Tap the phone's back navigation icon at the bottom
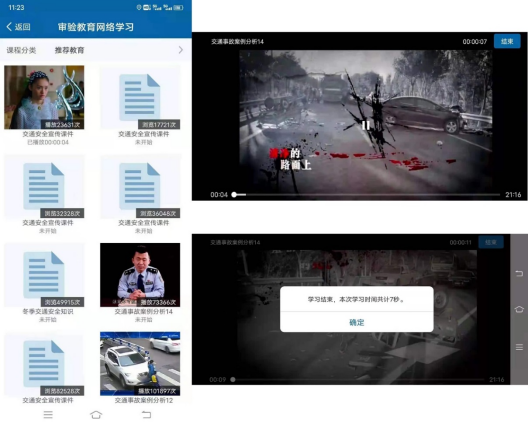The height and width of the screenshot is (427, 528). coord(146,415)
